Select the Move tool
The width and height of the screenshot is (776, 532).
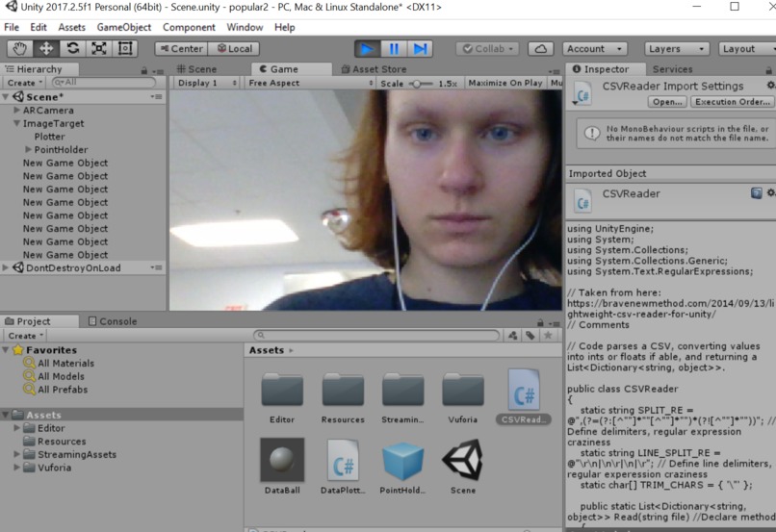coord(46,48)
